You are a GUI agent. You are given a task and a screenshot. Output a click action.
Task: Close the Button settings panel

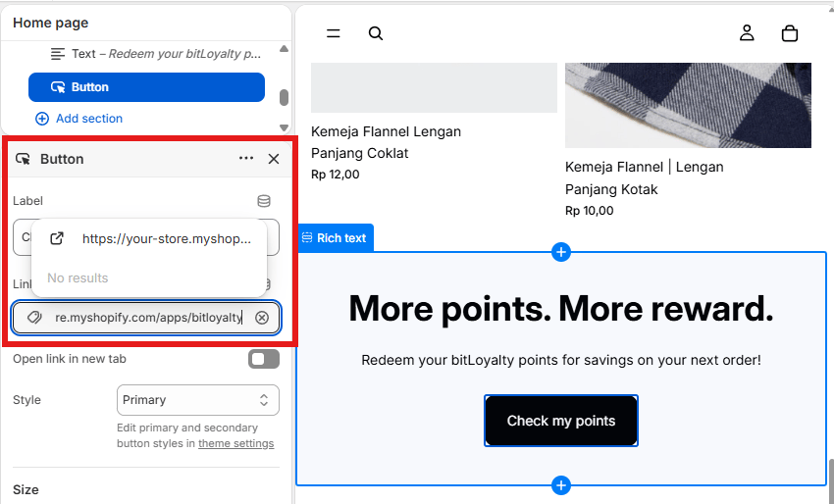(x=274, y=159)
